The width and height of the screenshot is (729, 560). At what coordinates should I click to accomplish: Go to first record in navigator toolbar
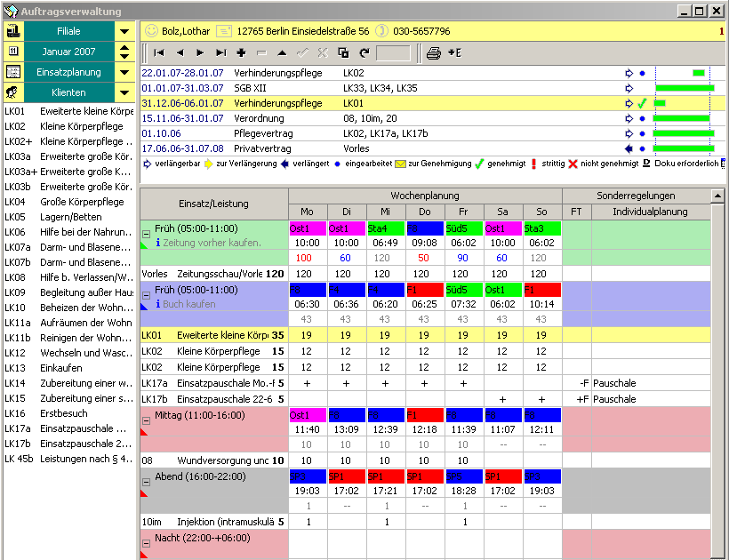[159, 53]
